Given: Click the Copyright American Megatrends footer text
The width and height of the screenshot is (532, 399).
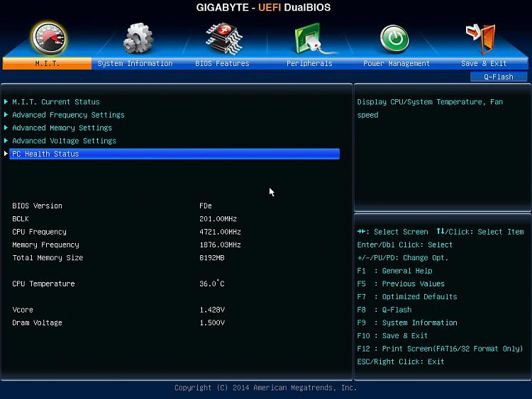Looking at the screenshot, I should coord(266,388).
